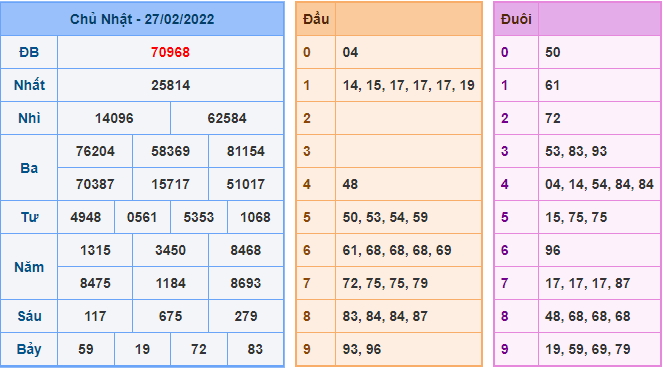Click the Nhất row label
Screen dimensions: 663x368
point(29,85)
